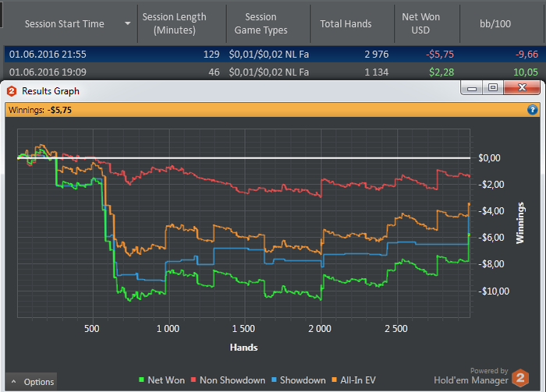Image resolution: width=546 pixels, height=392 pixels.
Task: Click the blue help question mark icon
Action: 532,110
